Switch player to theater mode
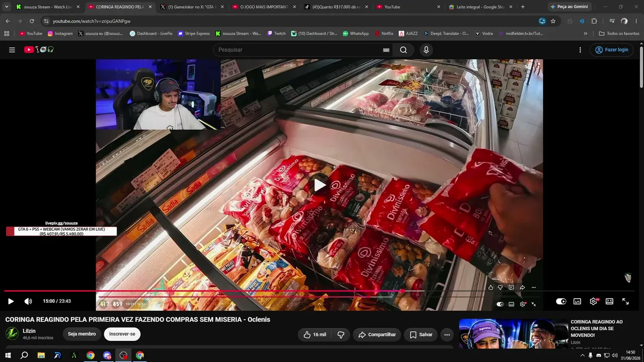The image size is (644, 362). pyautogui.click(x=609, y=301)
